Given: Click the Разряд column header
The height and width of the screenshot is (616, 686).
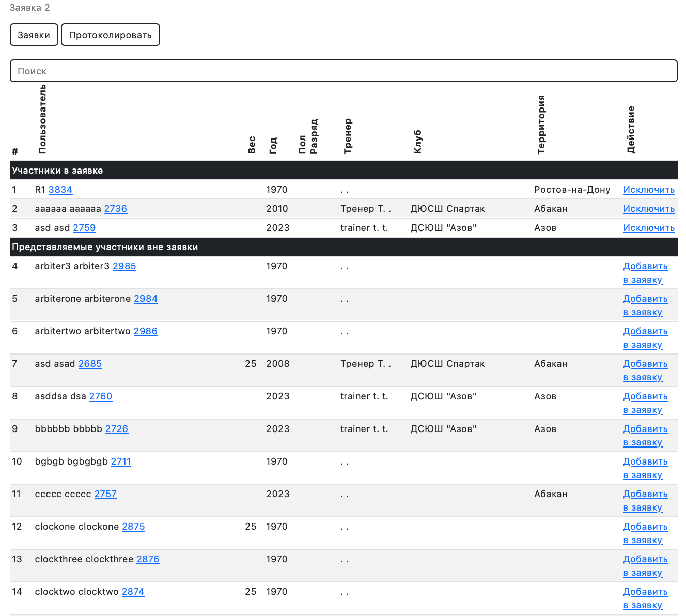Looking at the screenshot, I should click(x=314, y=136).
